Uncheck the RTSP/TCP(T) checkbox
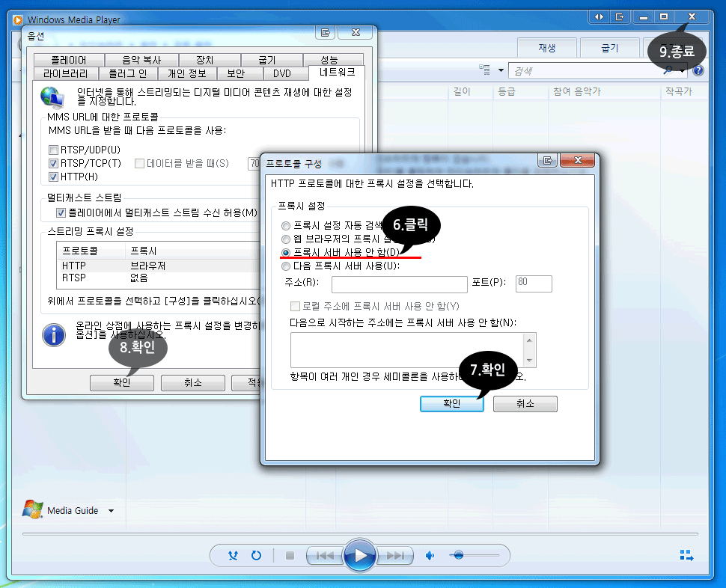This screenshot has height=588, width=726. (x=53, y=163)
